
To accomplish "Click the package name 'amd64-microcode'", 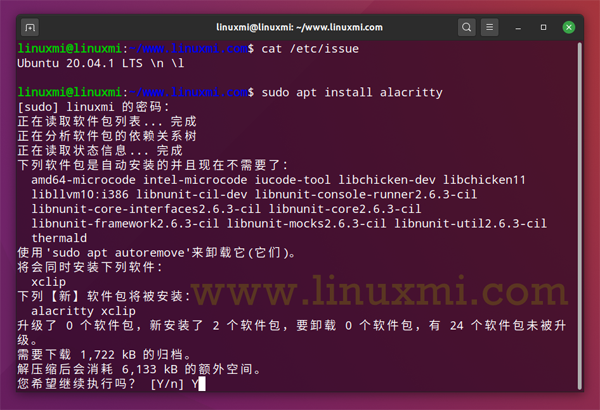I will [83, 180].
